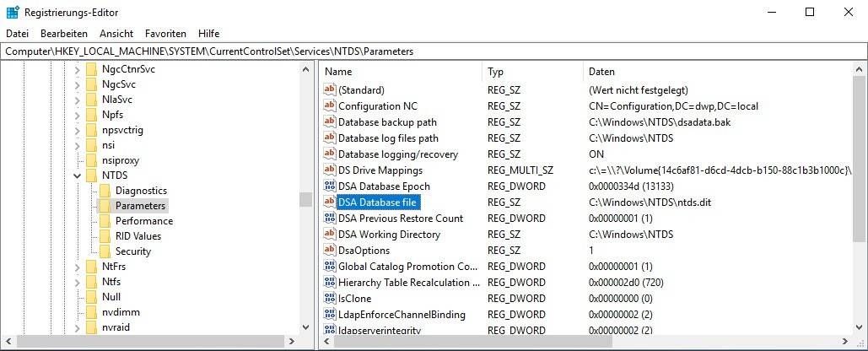
Task: Click the icon beside LdapEnforceChannelBinding
Action: pos(330,315)
